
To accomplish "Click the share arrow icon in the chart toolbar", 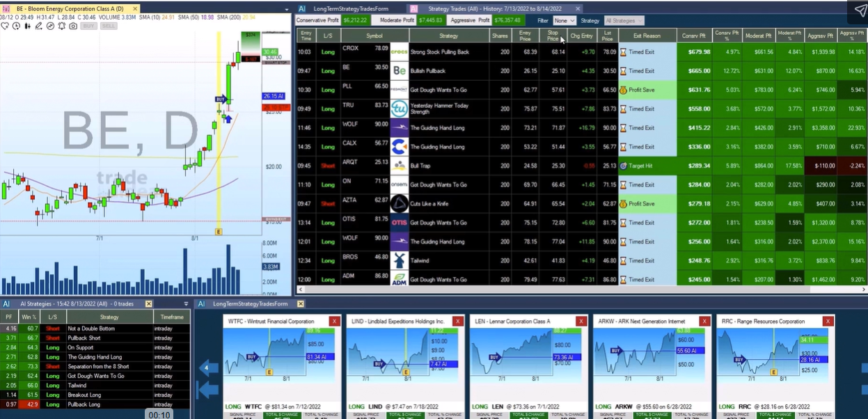I will 50,26.
